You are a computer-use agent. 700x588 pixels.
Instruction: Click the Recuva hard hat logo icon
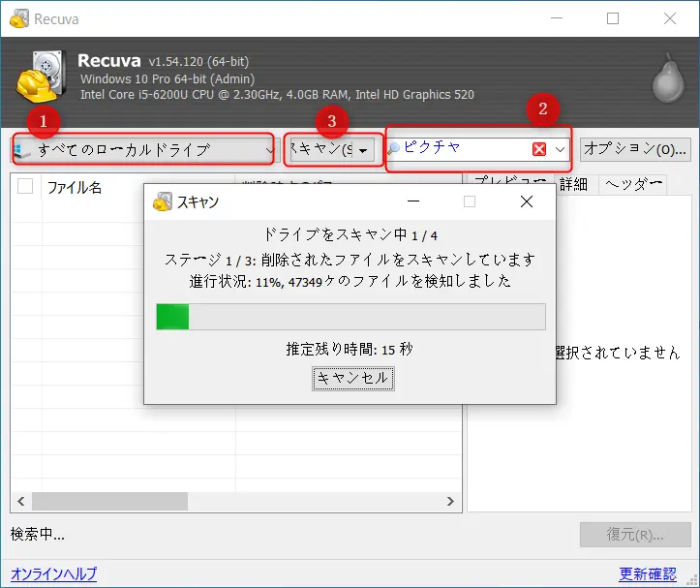point(41,76)
